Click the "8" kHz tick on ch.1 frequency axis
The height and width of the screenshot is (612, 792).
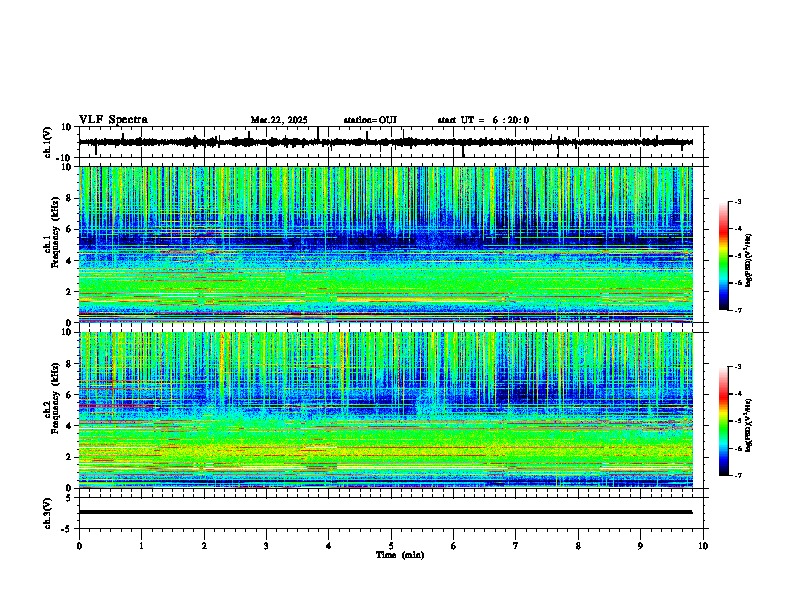pyautogui.click(x=70, y=198)
